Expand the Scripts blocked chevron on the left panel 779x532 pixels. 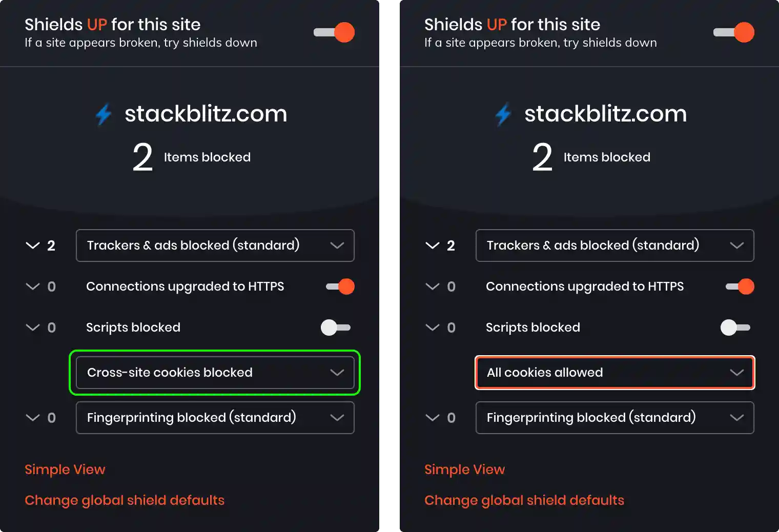pyautogui.click(x=32, y=328)
